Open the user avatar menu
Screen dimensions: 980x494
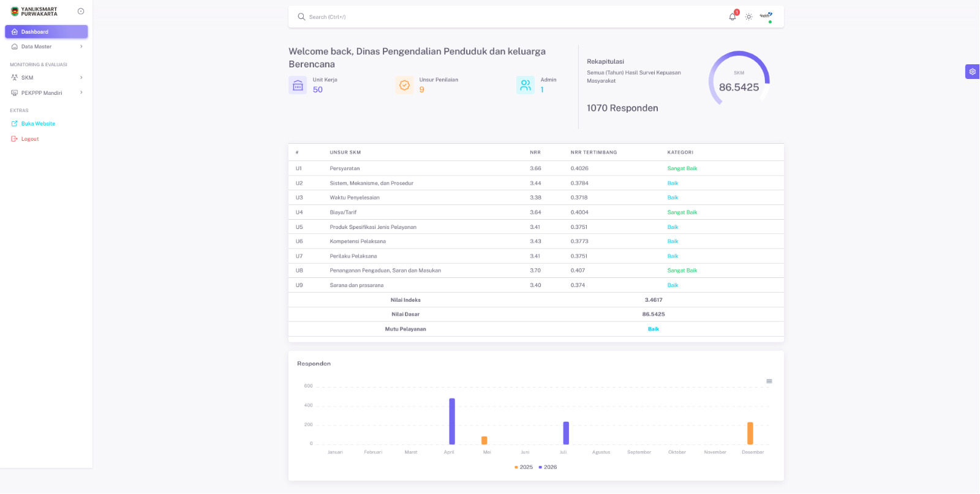tap(766, 17)
